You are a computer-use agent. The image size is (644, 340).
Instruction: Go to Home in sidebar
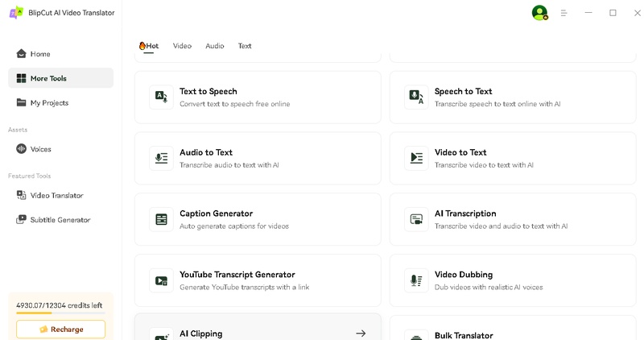40,54
